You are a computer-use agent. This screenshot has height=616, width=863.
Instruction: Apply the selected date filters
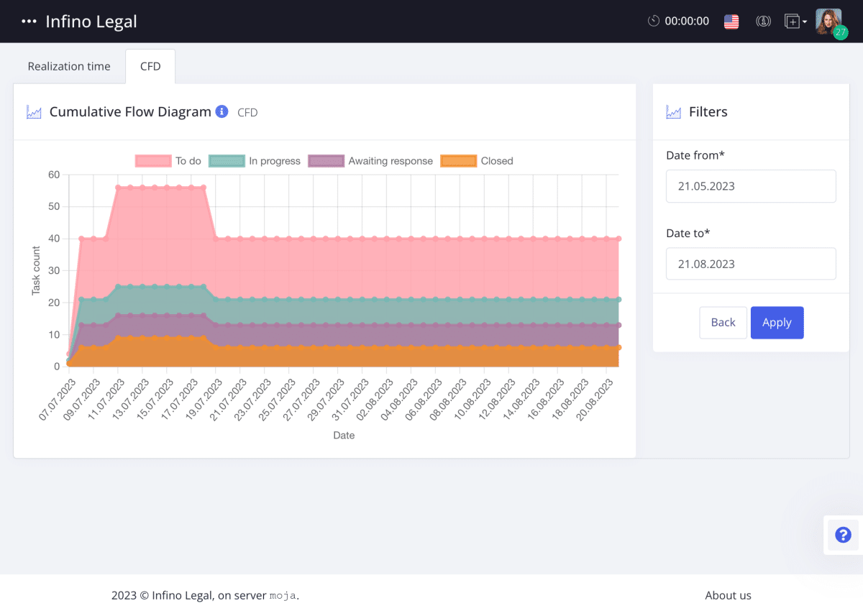777,322
